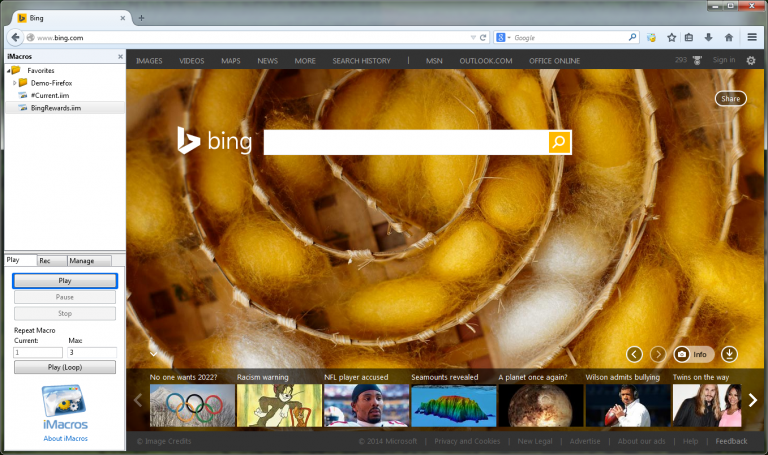Click the Bing search text box
The width and height of the screenshot is (768, 455).
pyautogui.click(x=406, y=142)
